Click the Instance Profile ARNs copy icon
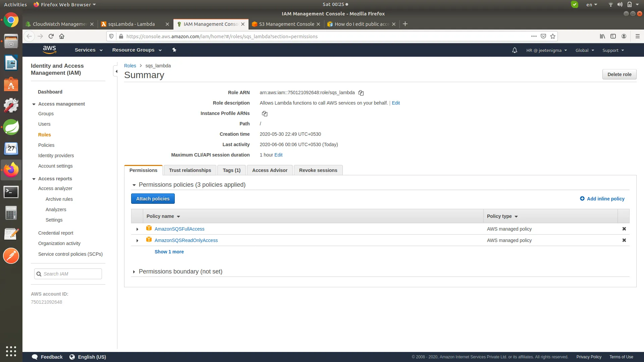 click(265, 114)
